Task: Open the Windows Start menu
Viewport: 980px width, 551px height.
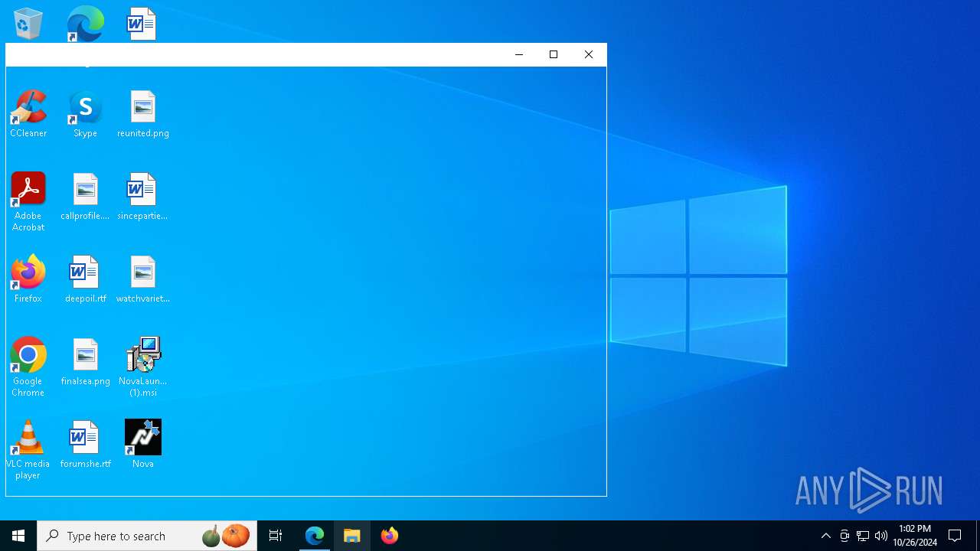Action: click(x=18, y=536)
